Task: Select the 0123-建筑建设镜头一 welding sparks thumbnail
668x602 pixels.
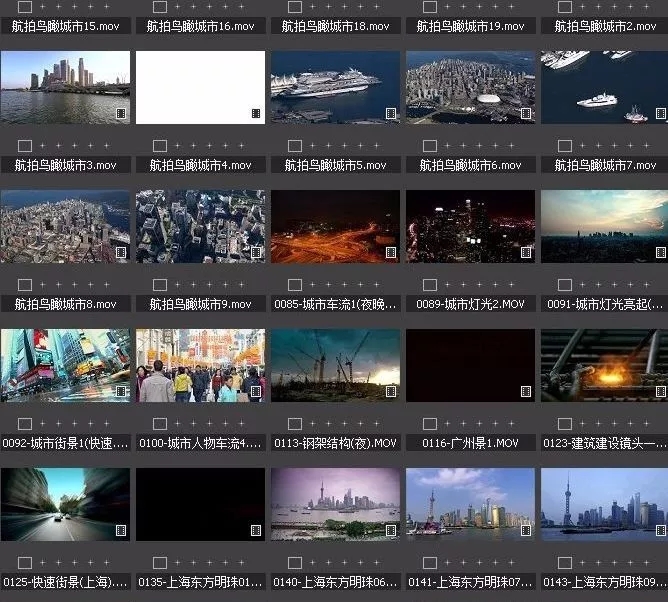Action: (605, 365)
